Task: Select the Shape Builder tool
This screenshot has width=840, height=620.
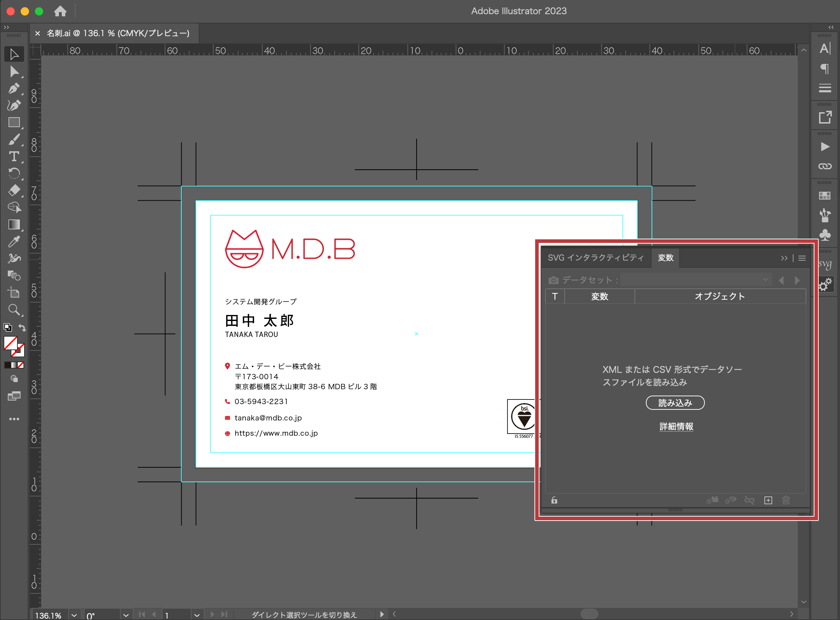Action: [14, 207]
